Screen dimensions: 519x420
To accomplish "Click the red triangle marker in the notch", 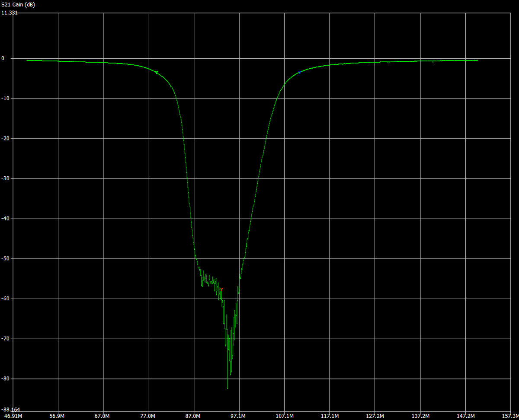I will pos(221,288).
